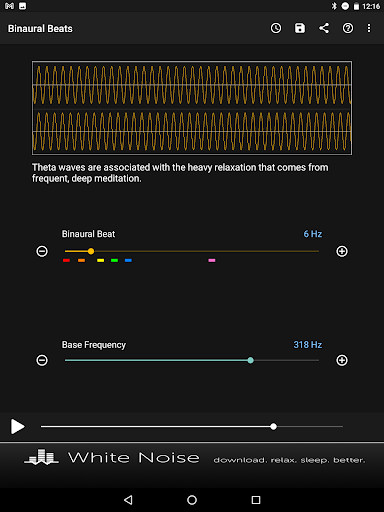
Task: Select the blue brainwave preset marker
Action: (x=128, y=260)
